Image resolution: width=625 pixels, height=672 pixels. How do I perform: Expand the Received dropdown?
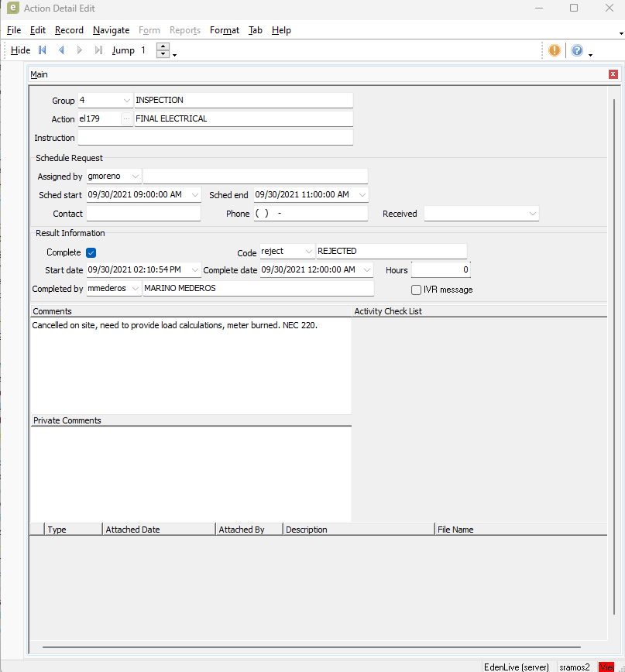tap(532, 214)
